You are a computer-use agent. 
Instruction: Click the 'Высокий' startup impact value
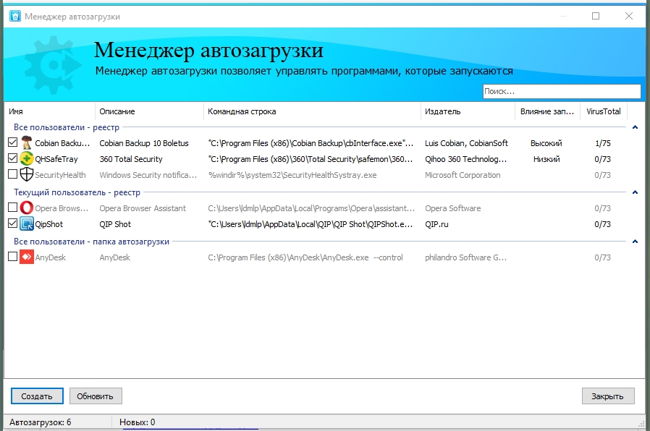click(546, 143)
